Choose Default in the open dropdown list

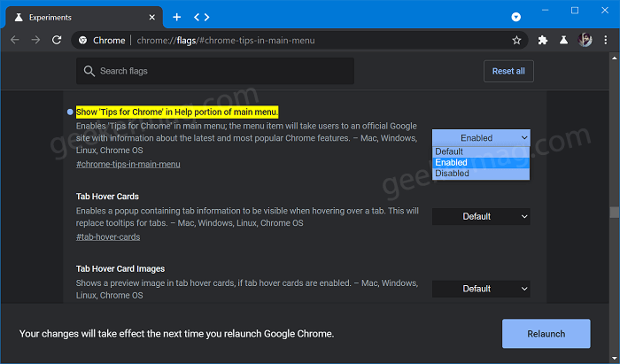point(481,151)
